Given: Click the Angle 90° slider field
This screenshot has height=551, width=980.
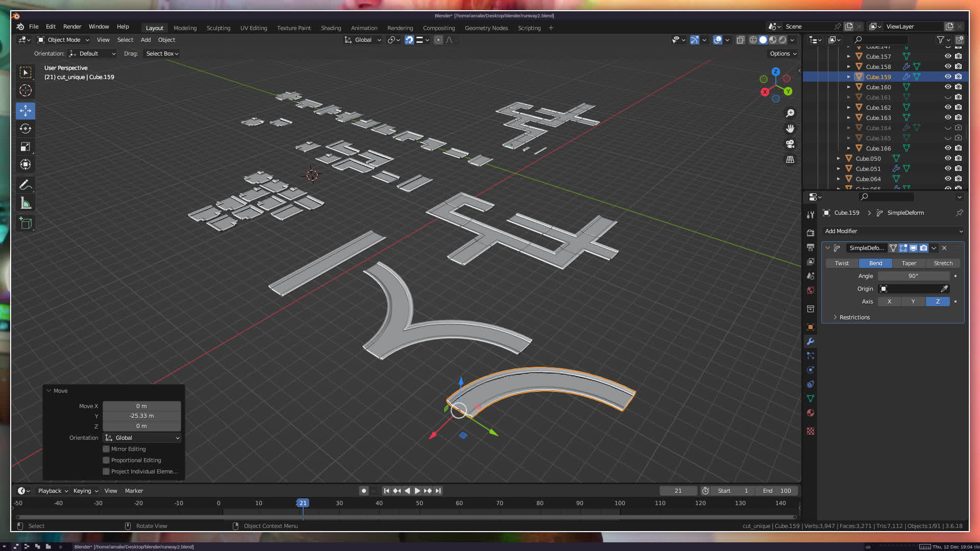Looking at the screenshot, I should point(913,276).
